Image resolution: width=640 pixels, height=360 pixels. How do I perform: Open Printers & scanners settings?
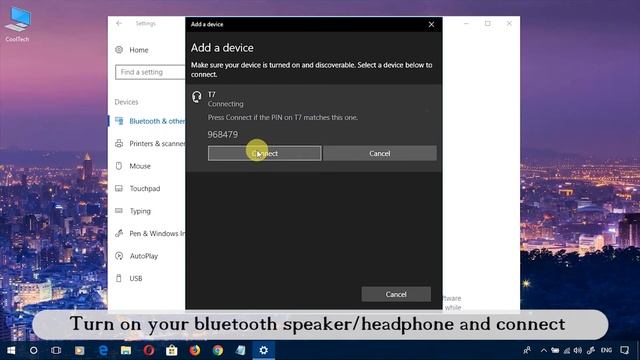point(157,144)
